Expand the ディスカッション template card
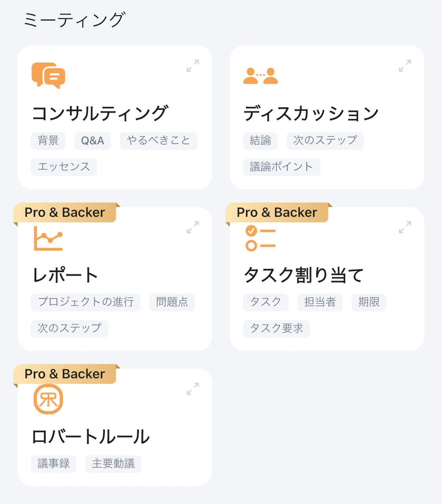Viewport: 442px width, 504px height. pyautogui.click(x=405, y=66)
